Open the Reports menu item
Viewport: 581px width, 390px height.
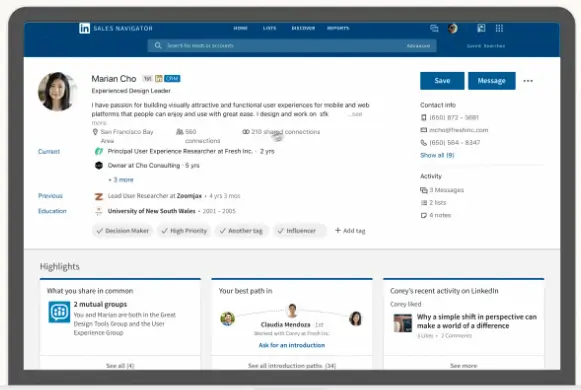click(338, 28)
